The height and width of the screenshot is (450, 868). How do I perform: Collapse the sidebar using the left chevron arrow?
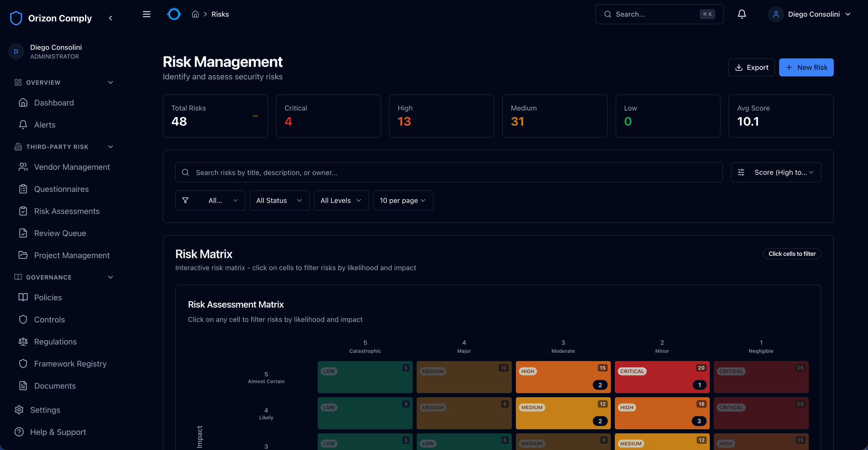tap(111, 18)
